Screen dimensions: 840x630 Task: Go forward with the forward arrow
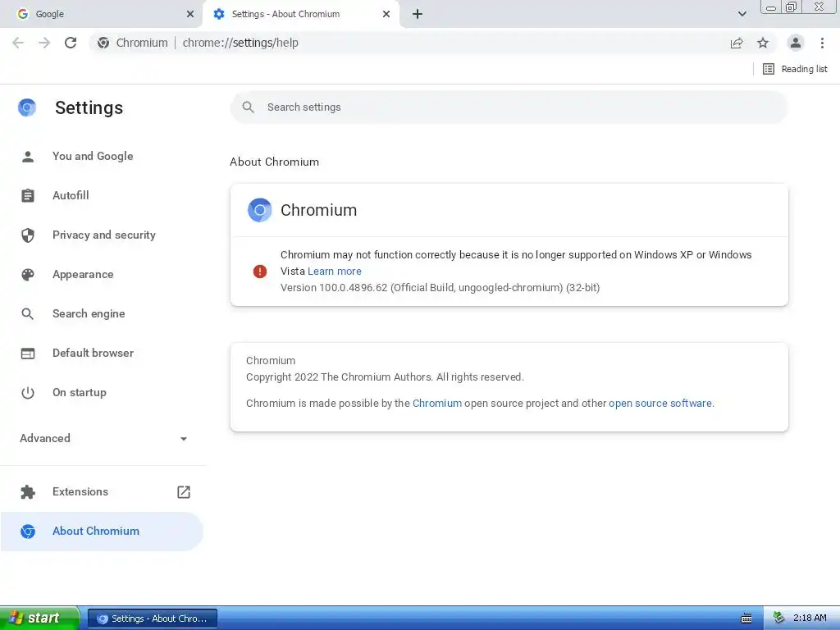(44, 43)
